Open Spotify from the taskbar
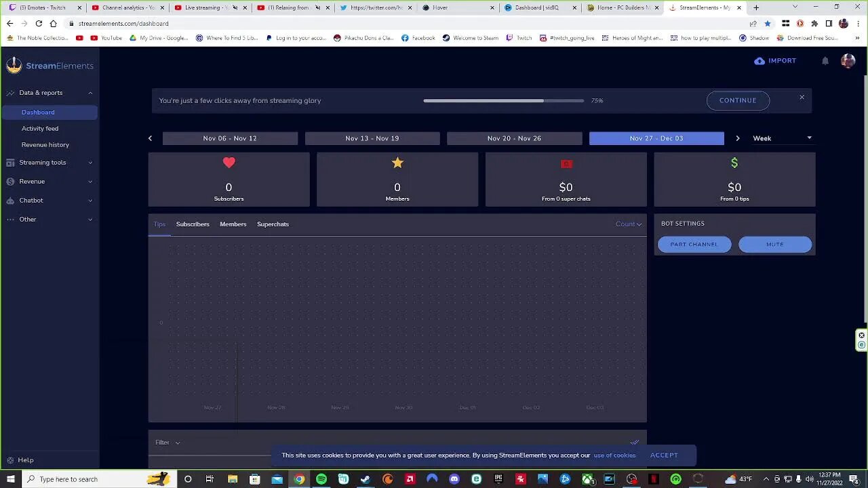This screenshot has height=488, width=868. (321, 479)
